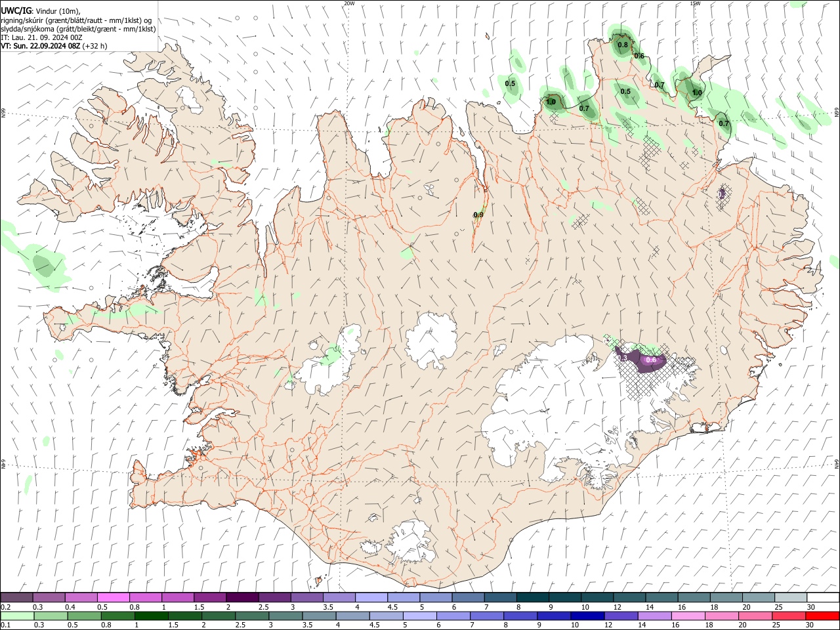Select the 0.8 green swatch in the lower legend row
840x630 pixels.
118,616
